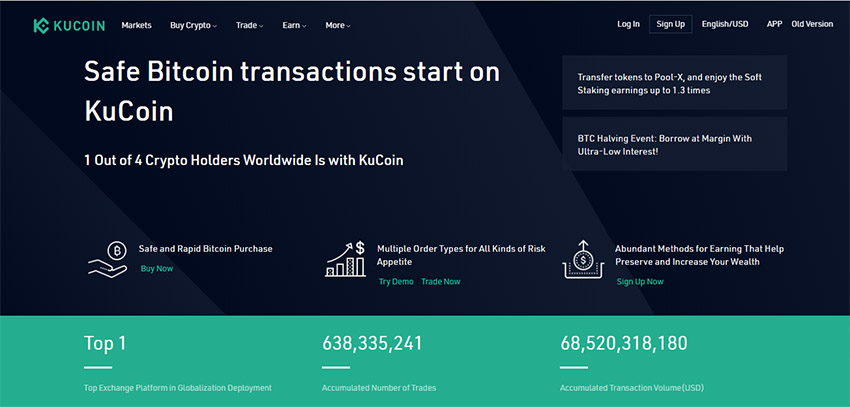Click the rising bar chart icon
Viewport: 850px width, 407px height.
click(x=345, y=260)
